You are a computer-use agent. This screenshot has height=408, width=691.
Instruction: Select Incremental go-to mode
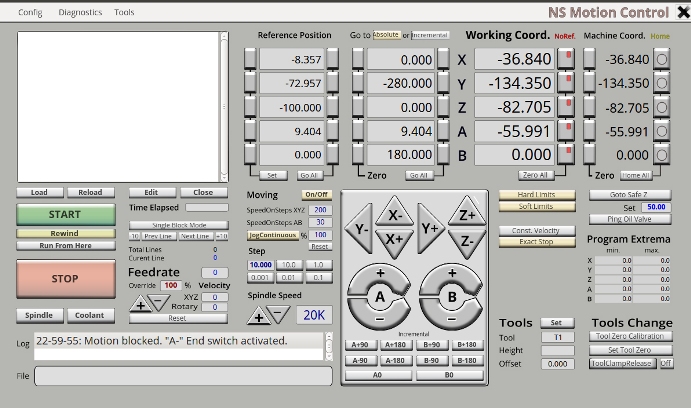point(430,35)
